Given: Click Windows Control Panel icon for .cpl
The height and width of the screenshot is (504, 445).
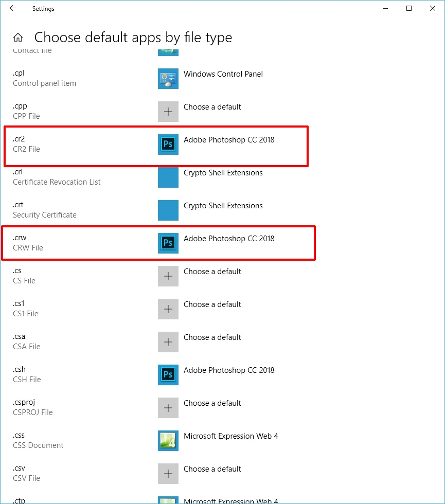Looking at the screenshot, I should coord(168,78).
